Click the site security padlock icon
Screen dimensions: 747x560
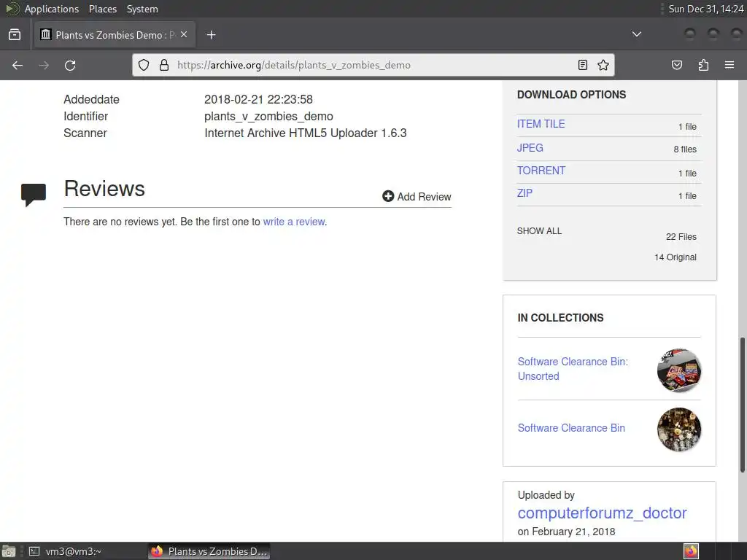click(x=164, y=65)
